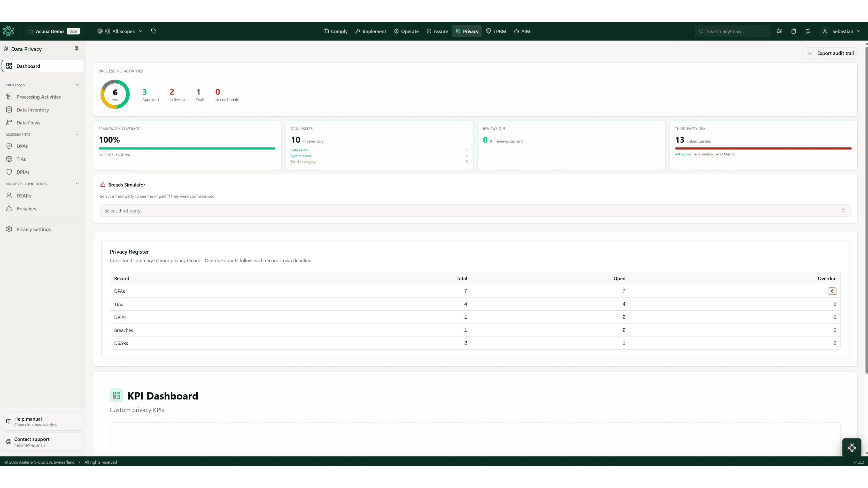Unpin the Data Privacy sidebar with pin icon
This screenshot has height=488, width=868.
pyautogui.click(x=76, y=49)
